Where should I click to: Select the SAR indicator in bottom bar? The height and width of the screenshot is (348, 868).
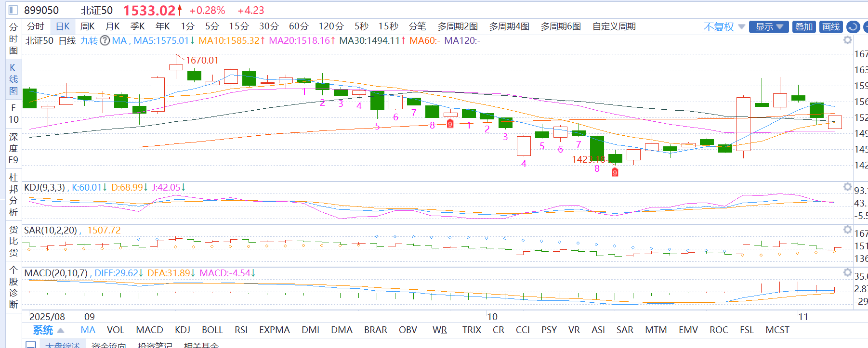[625, 330]
